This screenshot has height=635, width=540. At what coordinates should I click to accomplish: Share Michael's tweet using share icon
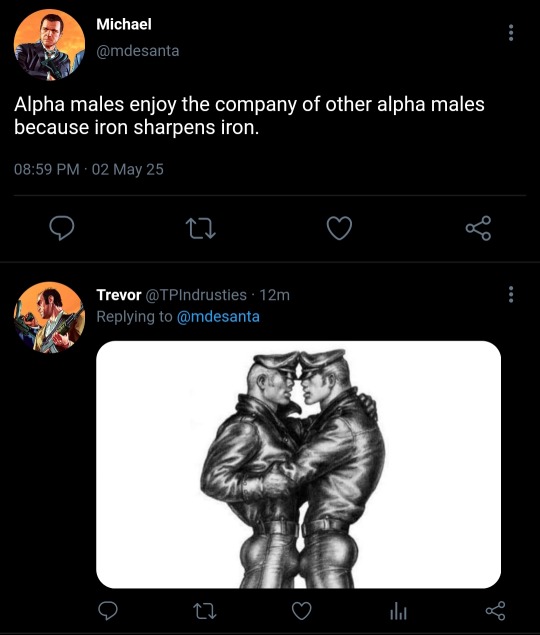click(478, 228)
